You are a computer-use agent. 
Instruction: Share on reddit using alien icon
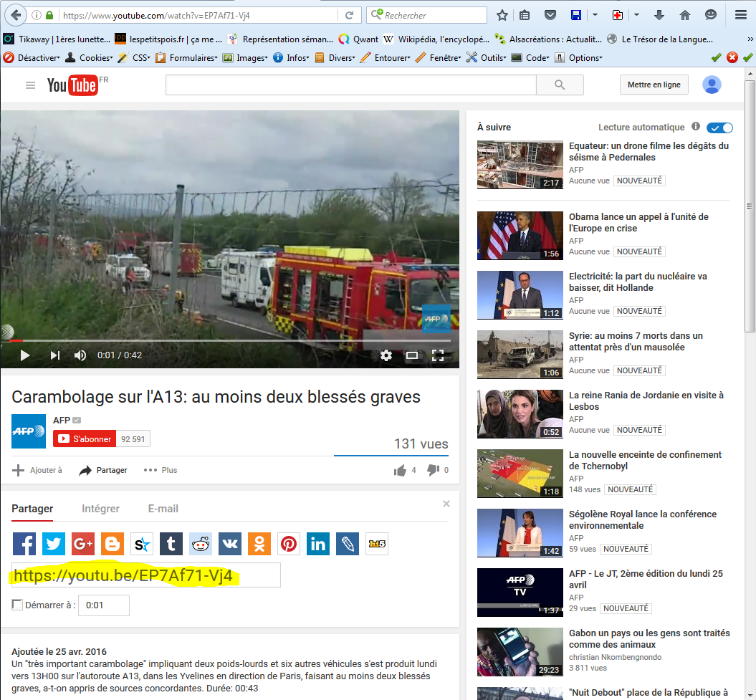(201, 544)
